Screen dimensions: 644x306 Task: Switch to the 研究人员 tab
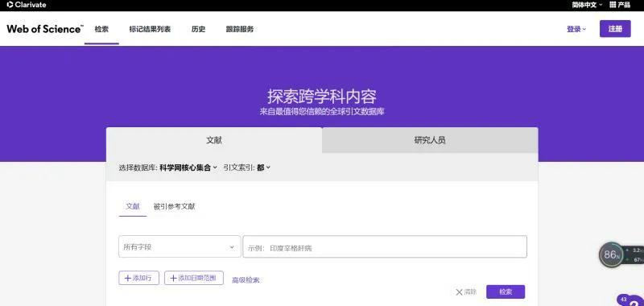[430, 140]
